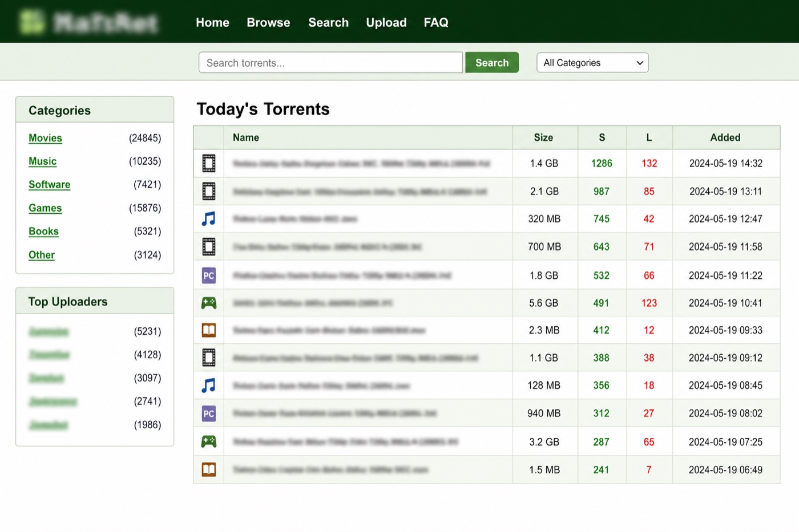Click the seeders value '532'

(602, 275)
